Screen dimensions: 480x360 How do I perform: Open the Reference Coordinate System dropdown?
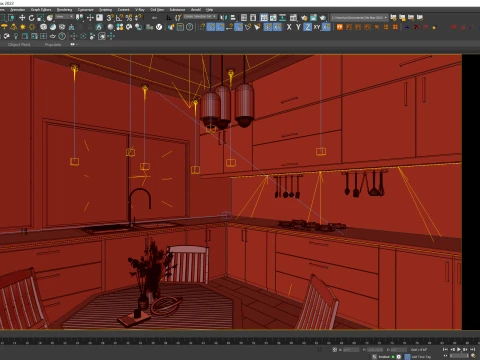(64, 17)
